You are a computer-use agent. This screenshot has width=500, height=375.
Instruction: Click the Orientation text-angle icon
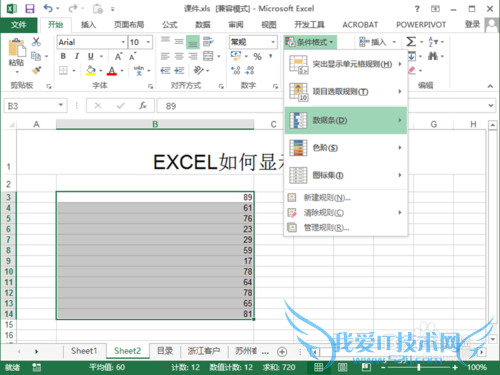point(199,70)
